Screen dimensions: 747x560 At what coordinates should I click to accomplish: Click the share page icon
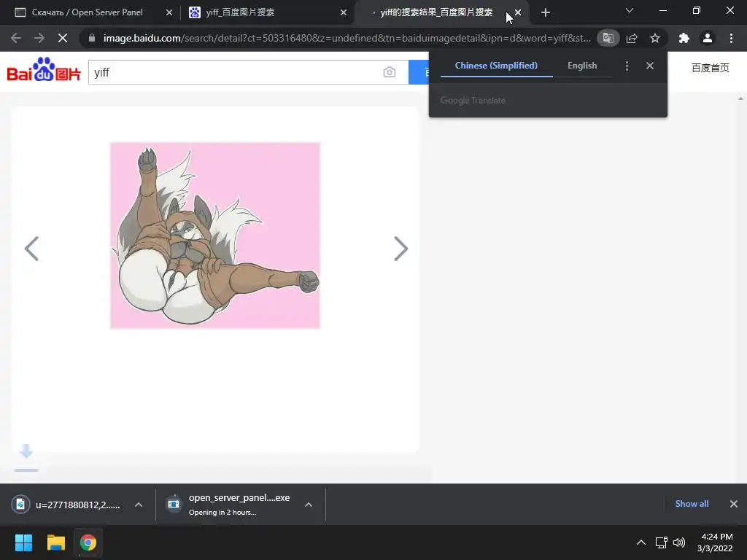(x=632, y=38)
